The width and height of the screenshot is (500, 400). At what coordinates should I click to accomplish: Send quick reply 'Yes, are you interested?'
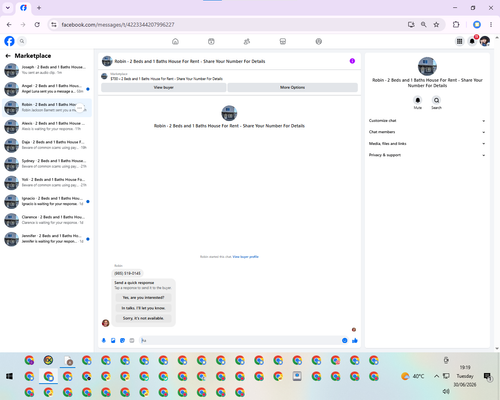143,298
